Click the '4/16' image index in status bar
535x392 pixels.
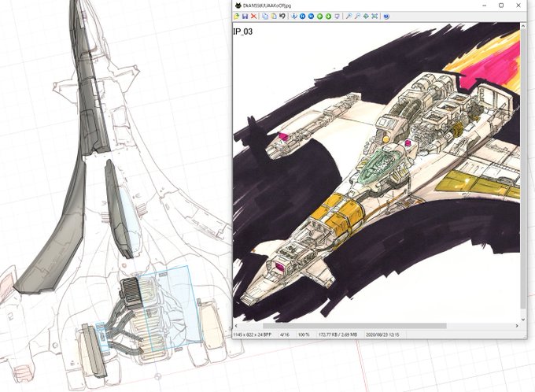click(285, 335)
